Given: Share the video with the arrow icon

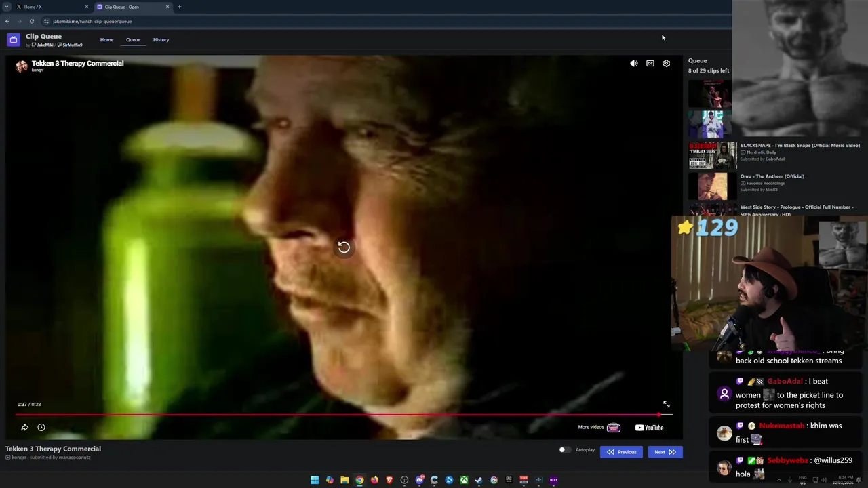Looking at the screenshot, I should 25,428.
